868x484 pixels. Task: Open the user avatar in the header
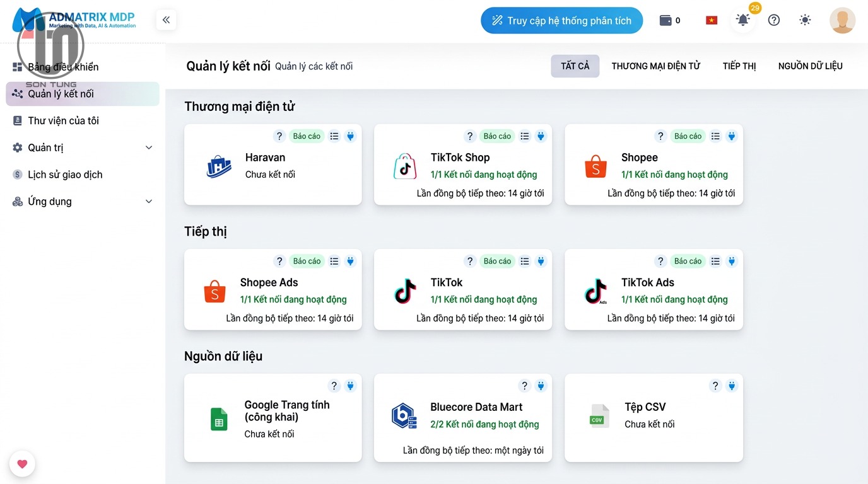842,20
